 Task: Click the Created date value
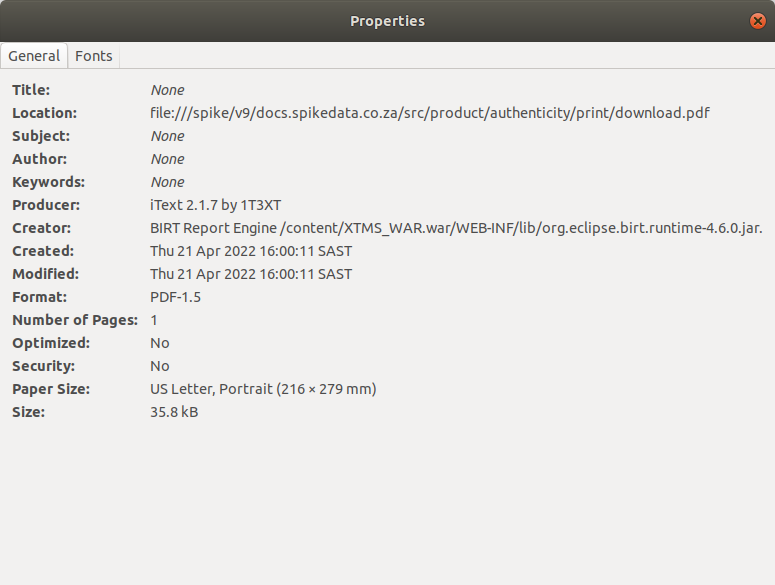click(x=251, y=251)
